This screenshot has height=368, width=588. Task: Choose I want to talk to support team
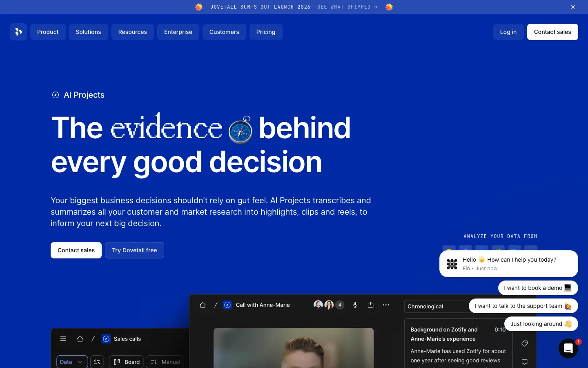(x=523, y=306)
